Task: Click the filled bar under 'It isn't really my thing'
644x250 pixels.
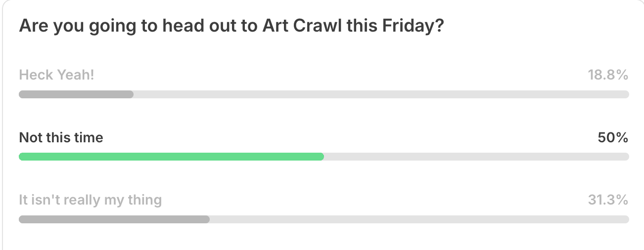Action: (x=114, y=219)
